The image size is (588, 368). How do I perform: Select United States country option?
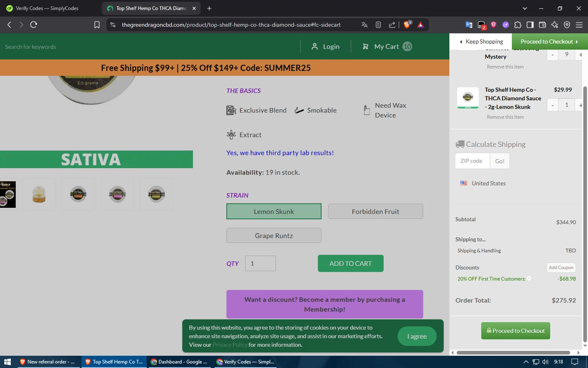[x=483, y=183]
